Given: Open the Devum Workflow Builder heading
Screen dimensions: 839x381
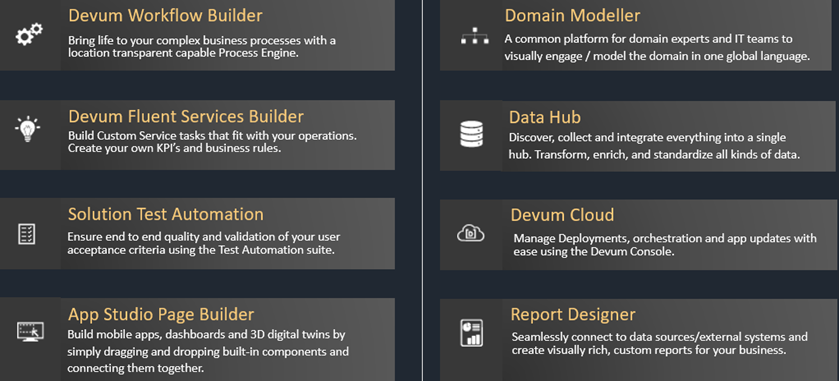Looking at the screenshot, I should (165, 16).
